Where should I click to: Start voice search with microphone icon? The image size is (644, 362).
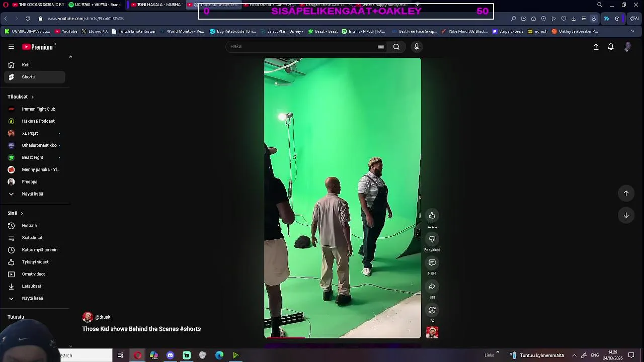(417, 47)
